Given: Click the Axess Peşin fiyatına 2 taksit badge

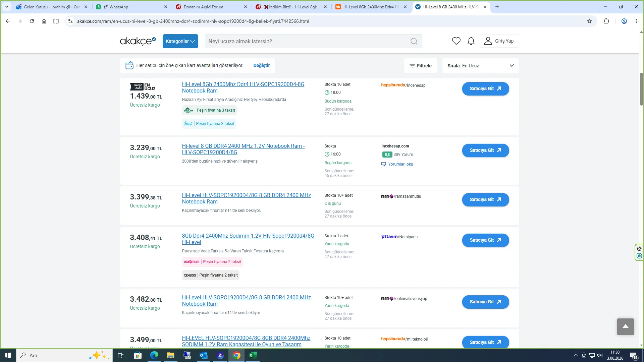Looking at the screenshot, I should [x=211, y=275].
